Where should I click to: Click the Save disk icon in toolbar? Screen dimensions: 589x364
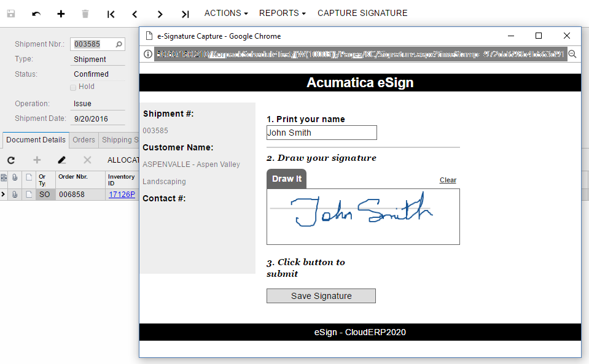[11, 14]
